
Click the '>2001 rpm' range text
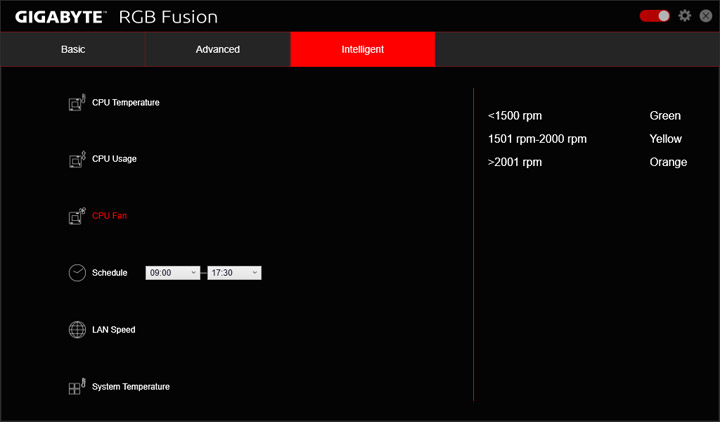pos(515,162)
